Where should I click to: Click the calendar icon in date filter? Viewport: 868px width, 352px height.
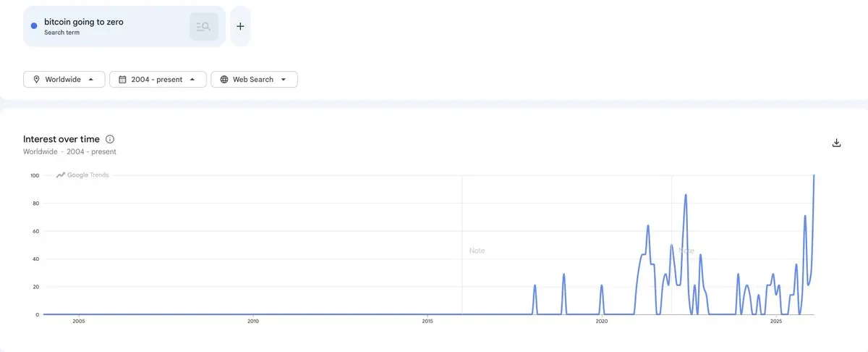(x=122, y=80)
